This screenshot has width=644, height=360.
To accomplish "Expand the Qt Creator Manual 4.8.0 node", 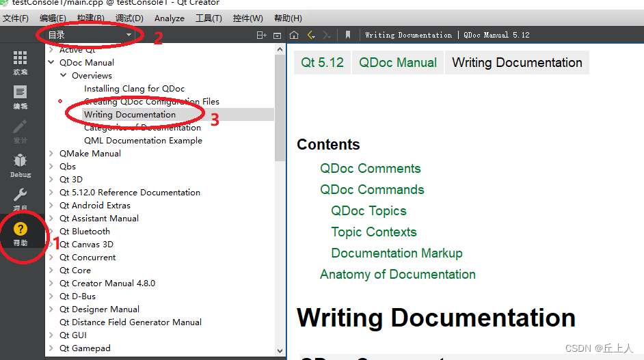I will 51,283.
